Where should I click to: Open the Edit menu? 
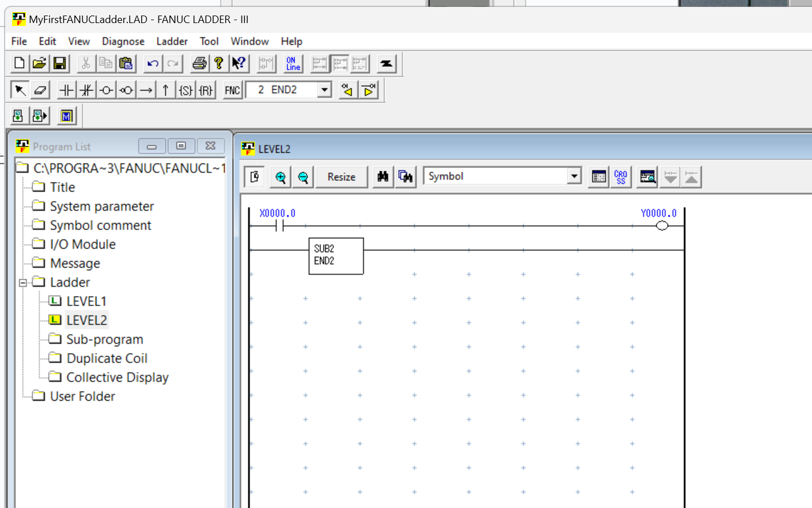pos(47,41)
